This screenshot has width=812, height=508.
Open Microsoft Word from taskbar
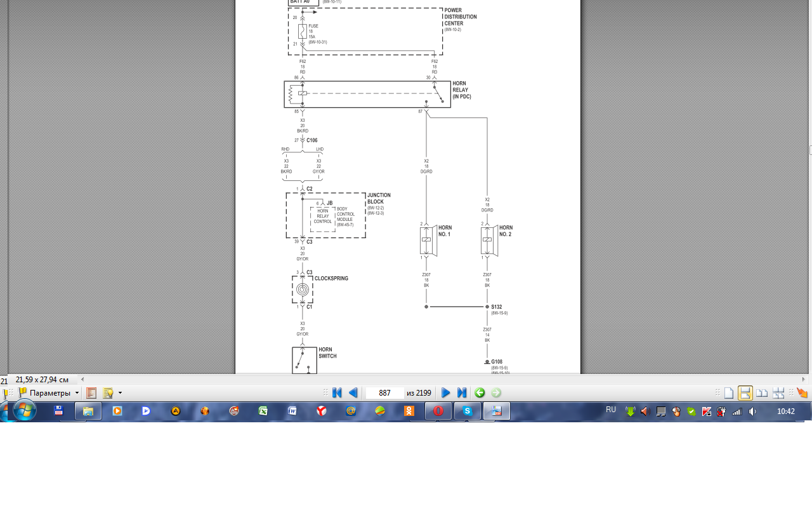tap(292, 411)
